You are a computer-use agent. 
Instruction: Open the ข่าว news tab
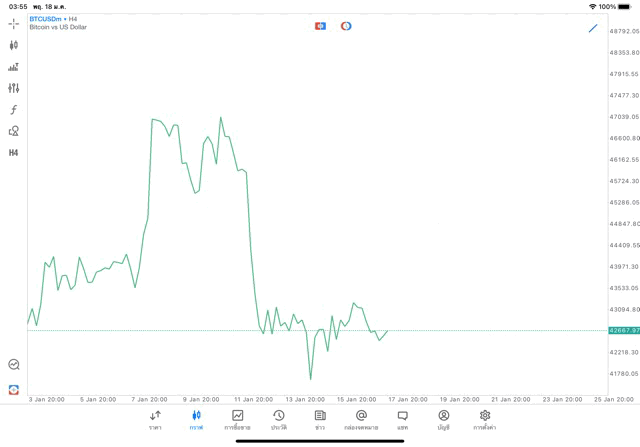[x=320, y=420]
